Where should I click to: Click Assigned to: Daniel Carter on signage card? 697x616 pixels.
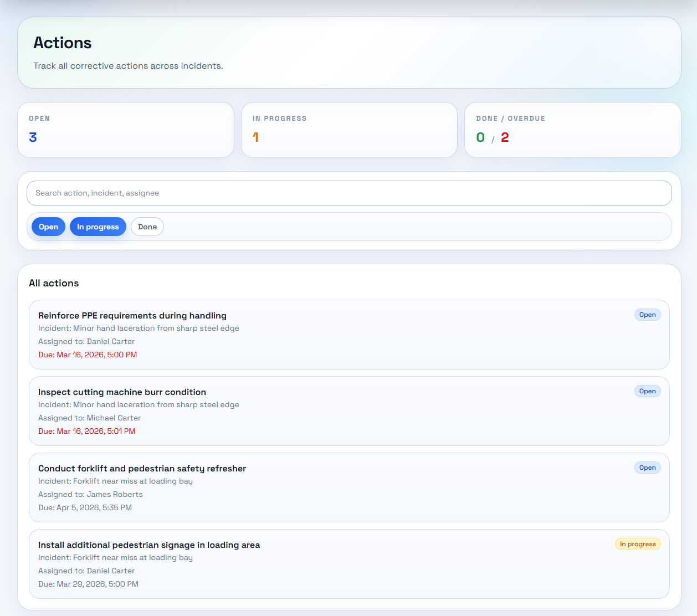point(86,571)
